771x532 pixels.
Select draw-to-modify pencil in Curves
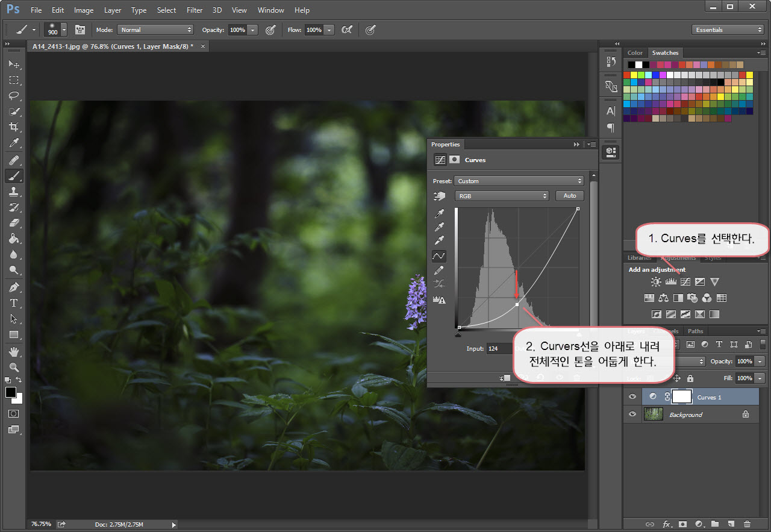(440, 270)
